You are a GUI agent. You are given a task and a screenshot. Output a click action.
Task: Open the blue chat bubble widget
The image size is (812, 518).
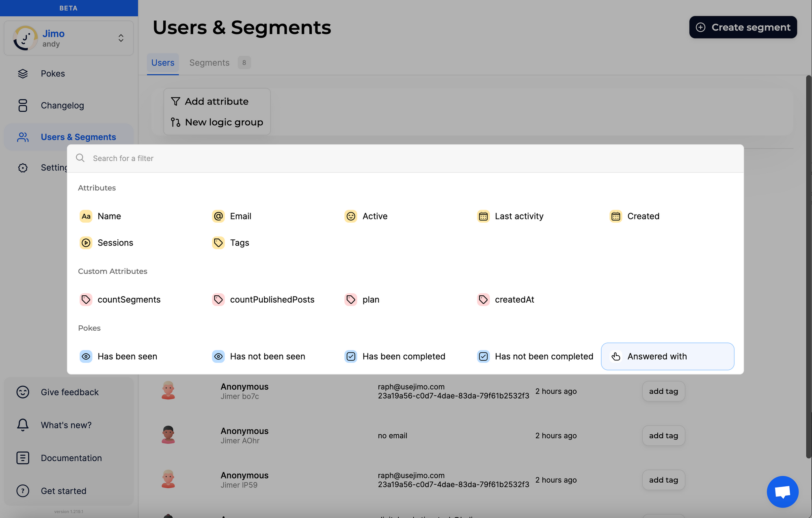coord(782,492)
